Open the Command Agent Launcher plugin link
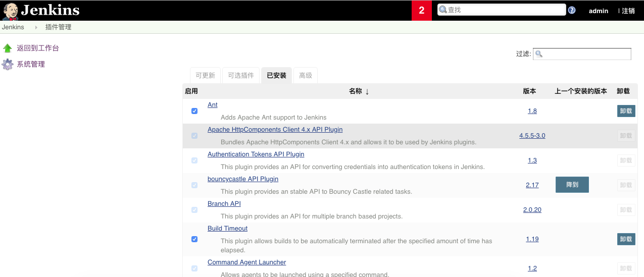 [247, 262]
